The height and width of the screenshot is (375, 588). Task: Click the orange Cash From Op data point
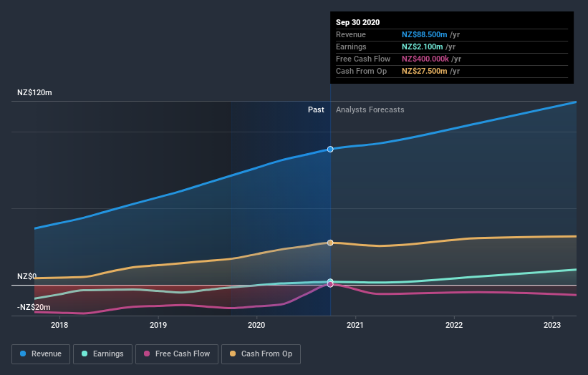330,243
